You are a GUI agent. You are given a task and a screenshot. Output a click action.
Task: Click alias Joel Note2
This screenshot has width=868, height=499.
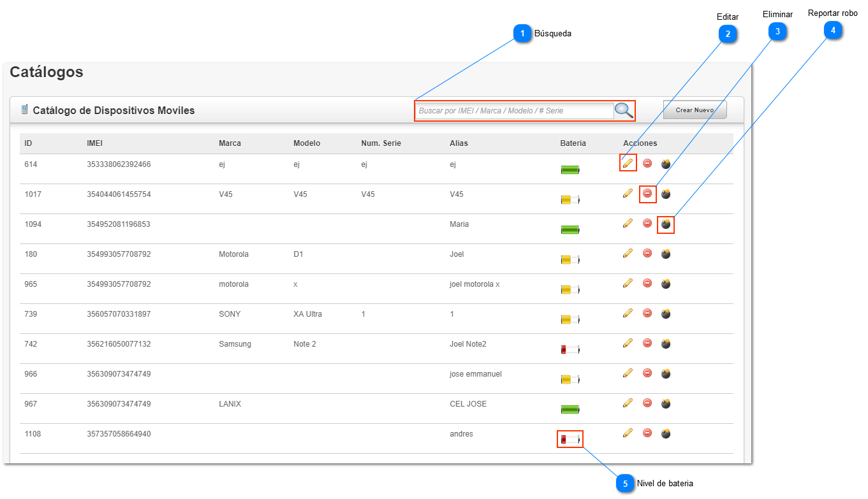(x=468, y=344)
